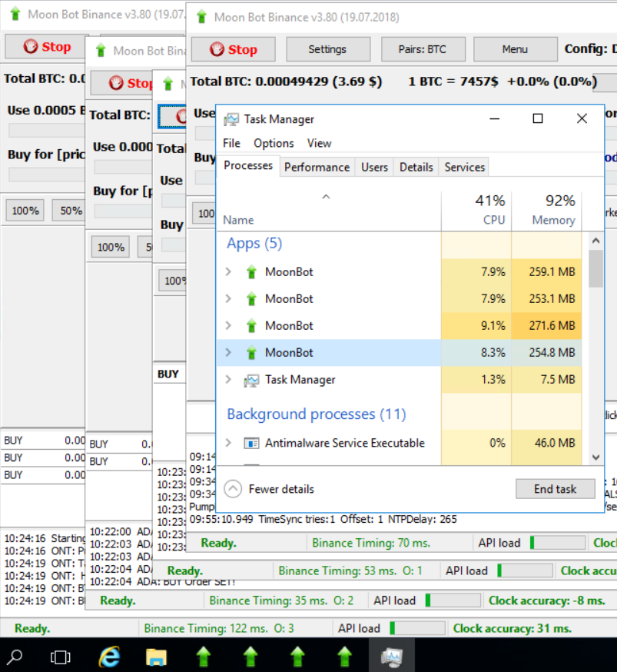Expand the highlighted MoonBot process (254.8 MB)
This screenshot has width=617, height=672.
[x=228, y=353]
